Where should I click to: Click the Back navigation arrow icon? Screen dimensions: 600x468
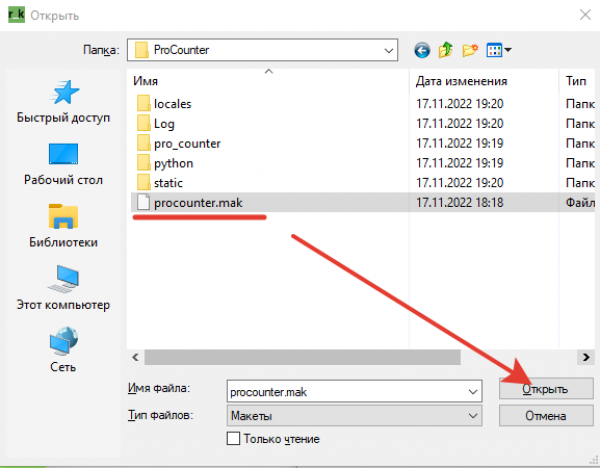coord(422,50)
